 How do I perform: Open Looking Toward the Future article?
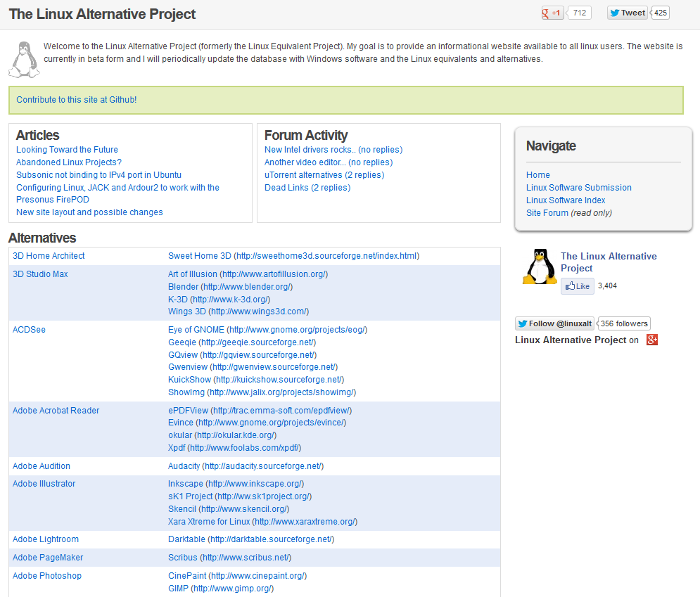(x=67, y=150)
